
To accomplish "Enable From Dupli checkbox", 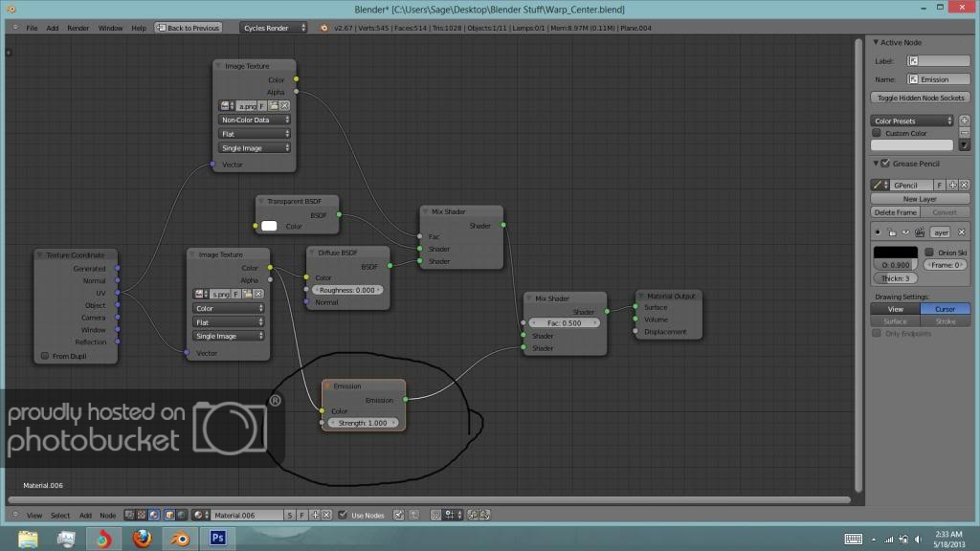I will (45, 356).
